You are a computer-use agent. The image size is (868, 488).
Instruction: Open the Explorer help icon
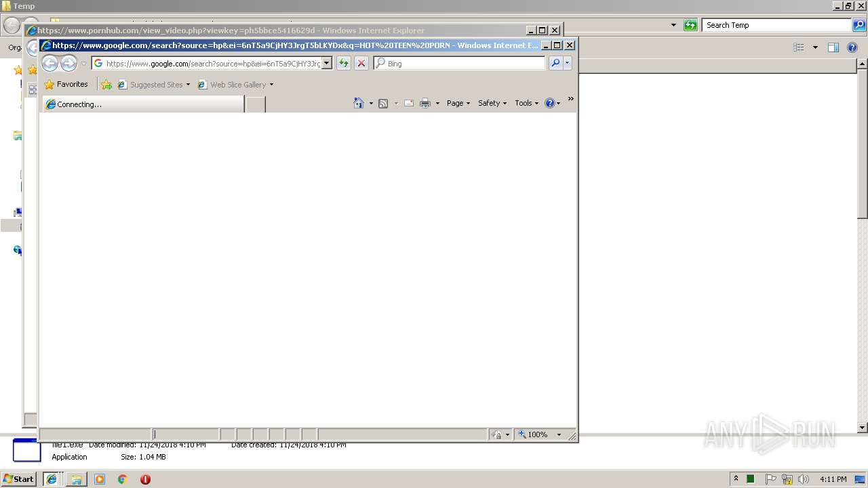[853, 47]
